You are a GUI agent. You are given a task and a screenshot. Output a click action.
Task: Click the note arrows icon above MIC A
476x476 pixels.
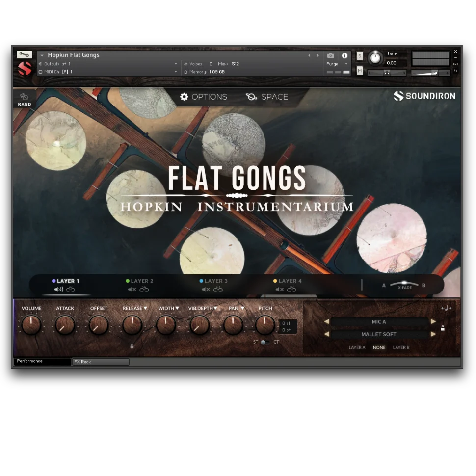(x=446, y=308)
